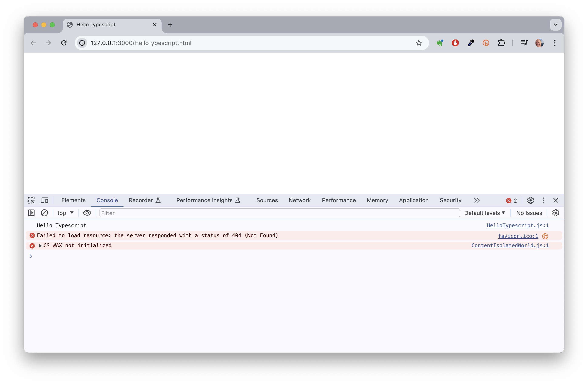The width and height of the screenshot is (588, 384).
Task: Click the eyedropper extension icon
Action: [x=471, y=43]
